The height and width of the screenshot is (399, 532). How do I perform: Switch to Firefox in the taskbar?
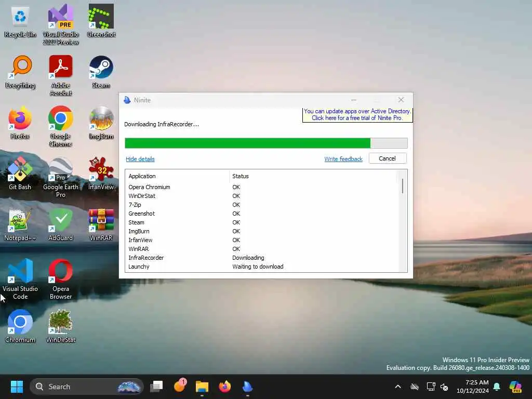tap(224, 387)
